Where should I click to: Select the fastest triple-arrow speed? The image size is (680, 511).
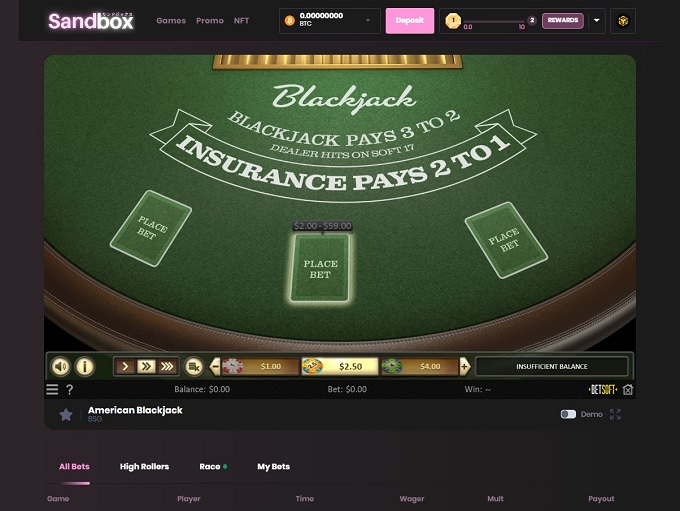(x=167, y=367)
